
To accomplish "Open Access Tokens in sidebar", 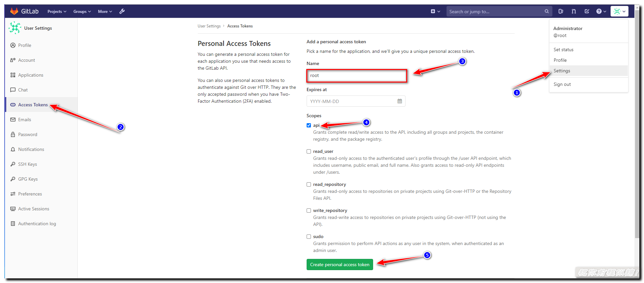I will (x=33, y=105).
